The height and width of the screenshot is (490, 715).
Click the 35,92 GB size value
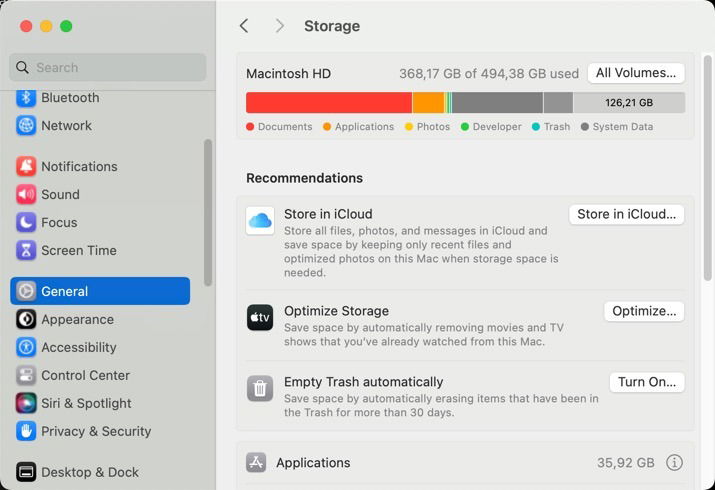point(626,463)
